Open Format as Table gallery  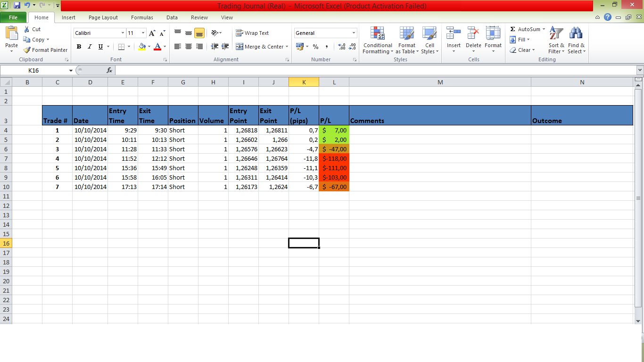click(407, 40)
